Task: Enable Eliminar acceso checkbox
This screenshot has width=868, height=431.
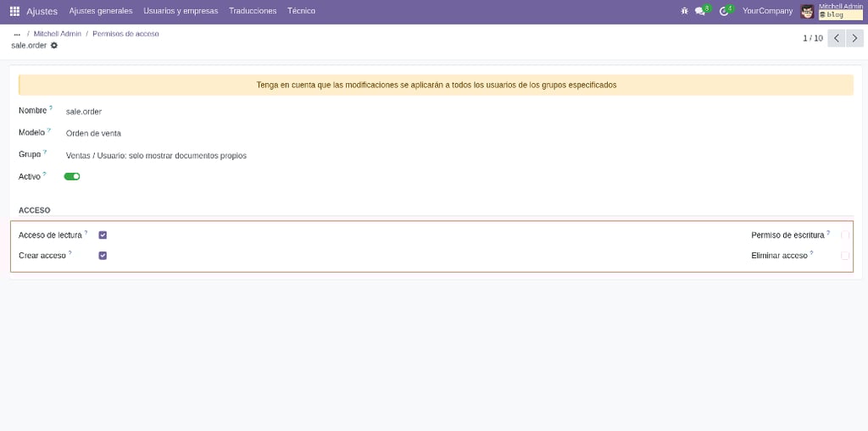Action: coord(845,256)
